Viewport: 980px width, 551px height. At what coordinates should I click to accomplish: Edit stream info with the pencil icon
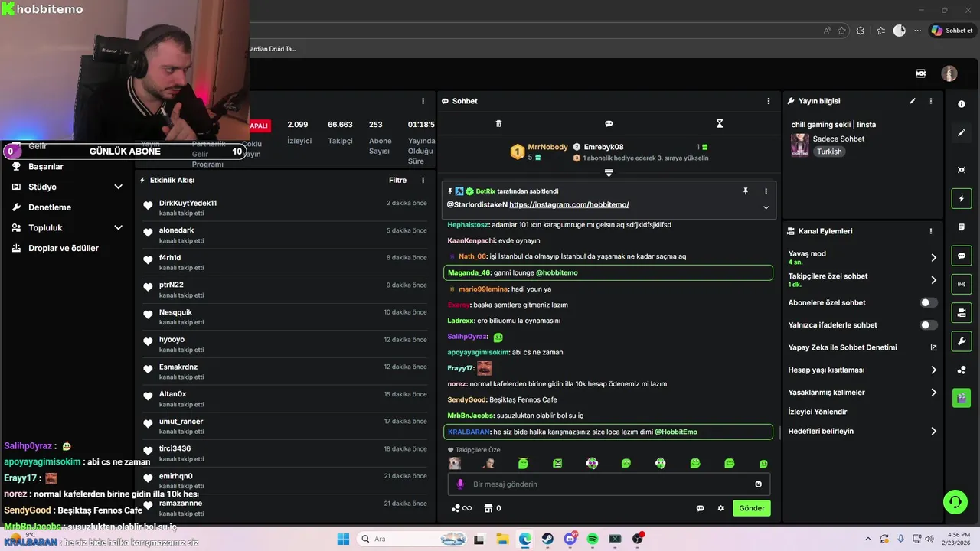pos(913,101)
